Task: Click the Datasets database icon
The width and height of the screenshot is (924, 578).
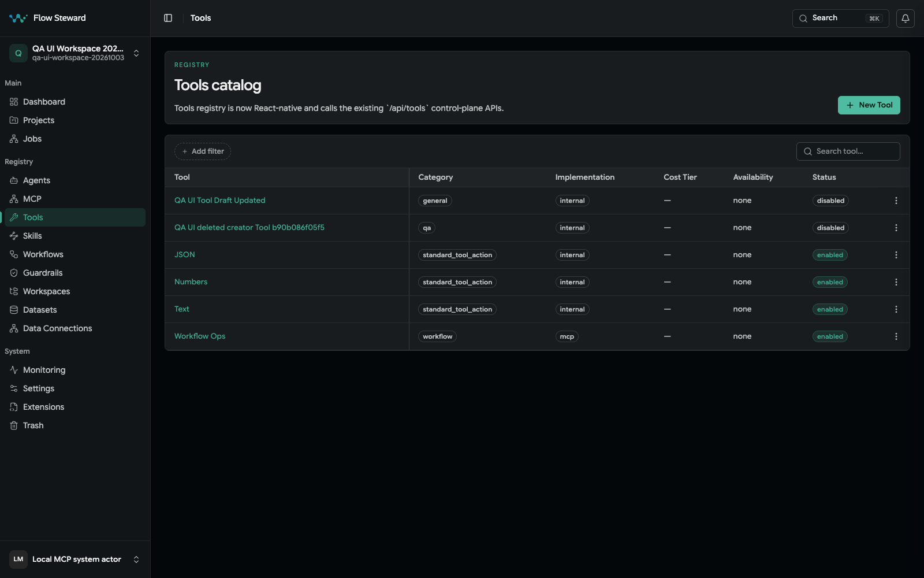Action: [14, 310]
